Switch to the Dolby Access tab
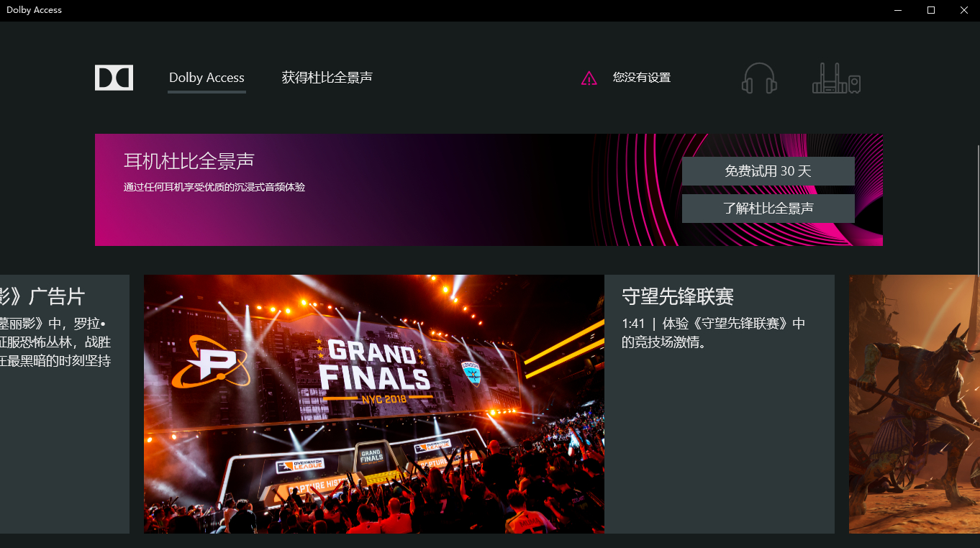980x548 pixels. click(207, 78)
